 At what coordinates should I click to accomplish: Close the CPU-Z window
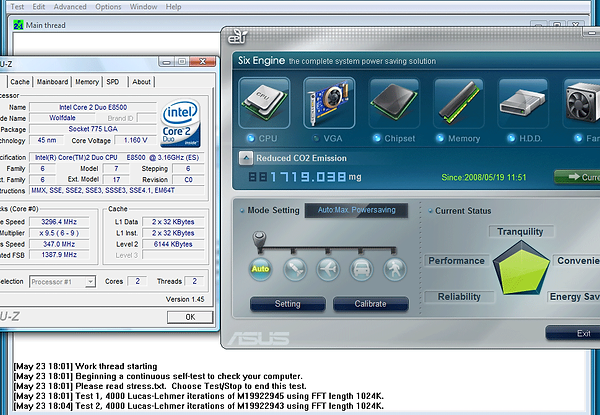coord(203,62)
